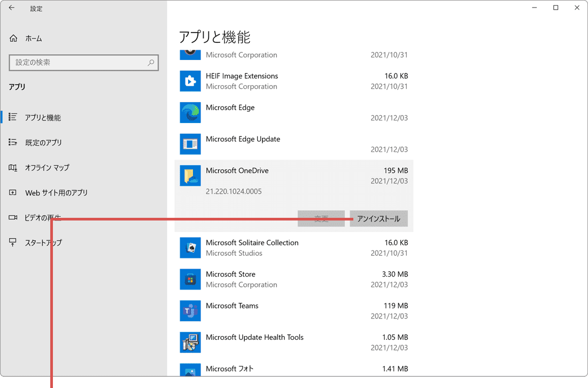Click the Microsoft Update Health Tools icon

point(190,343)
